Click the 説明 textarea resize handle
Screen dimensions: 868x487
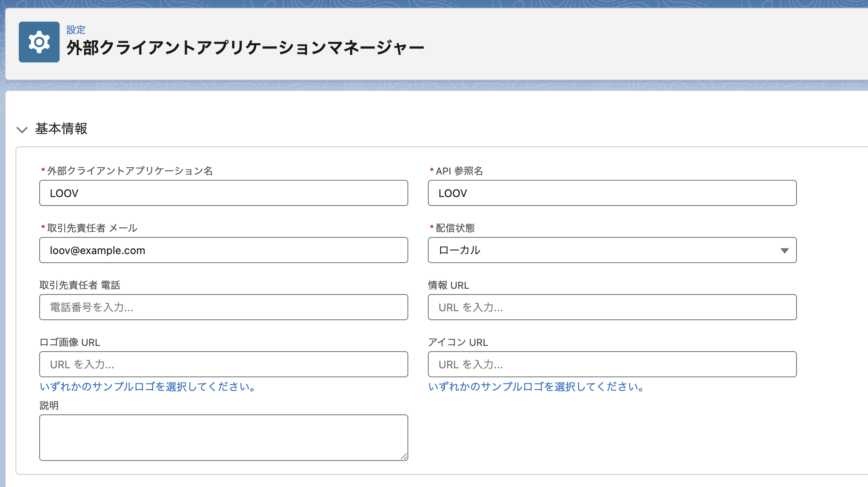point(404,456)
